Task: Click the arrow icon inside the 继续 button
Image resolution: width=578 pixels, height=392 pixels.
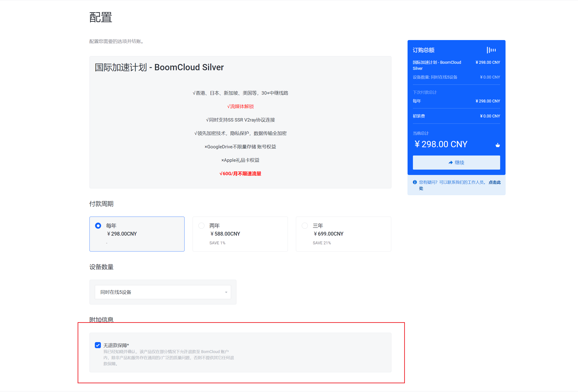Action: pyautogui.click(x=450, y=162)
